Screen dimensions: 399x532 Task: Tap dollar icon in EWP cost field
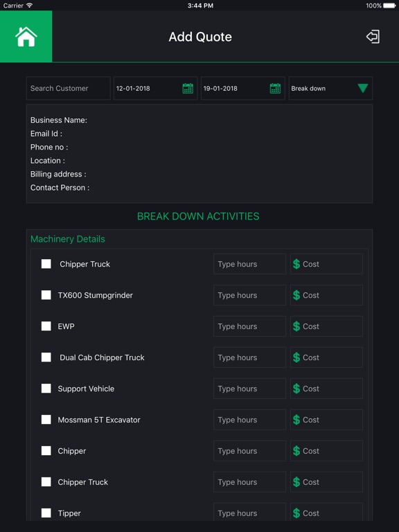point(296,326)
